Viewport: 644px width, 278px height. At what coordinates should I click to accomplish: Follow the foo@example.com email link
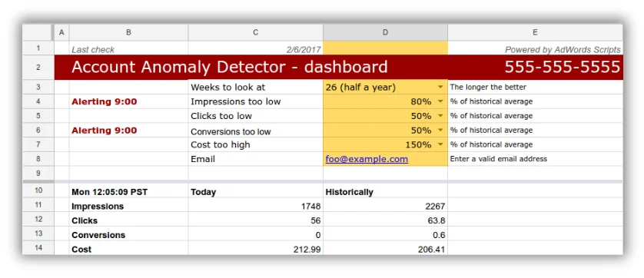pos(367,159)
